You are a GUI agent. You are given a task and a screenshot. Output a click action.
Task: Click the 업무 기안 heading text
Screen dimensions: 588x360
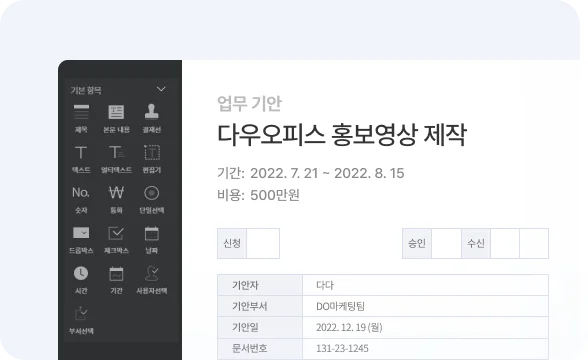pyautogui.click(x=249, y=103)
